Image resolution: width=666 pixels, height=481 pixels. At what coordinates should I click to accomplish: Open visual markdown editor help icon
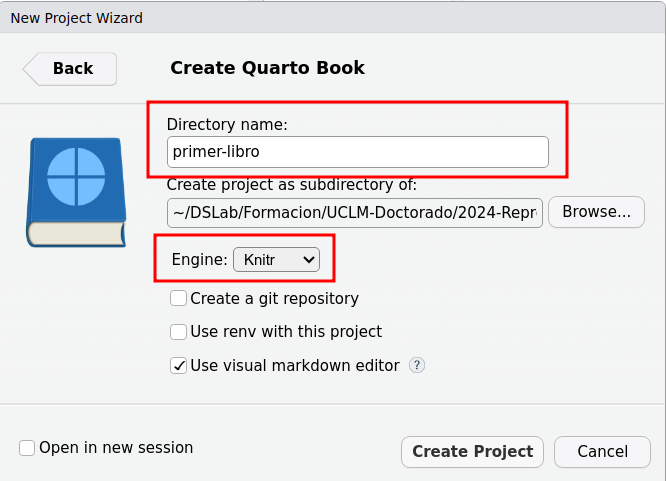point(417,366)
